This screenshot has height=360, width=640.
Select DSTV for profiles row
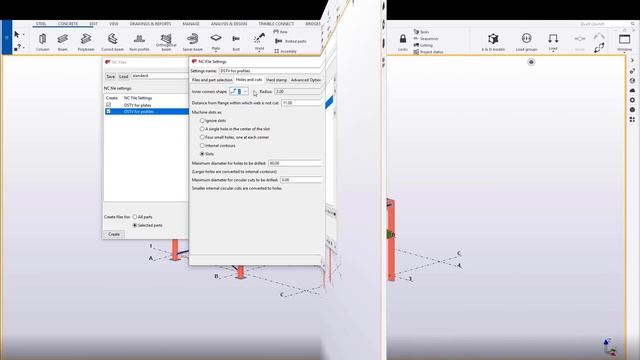point(147,111)
